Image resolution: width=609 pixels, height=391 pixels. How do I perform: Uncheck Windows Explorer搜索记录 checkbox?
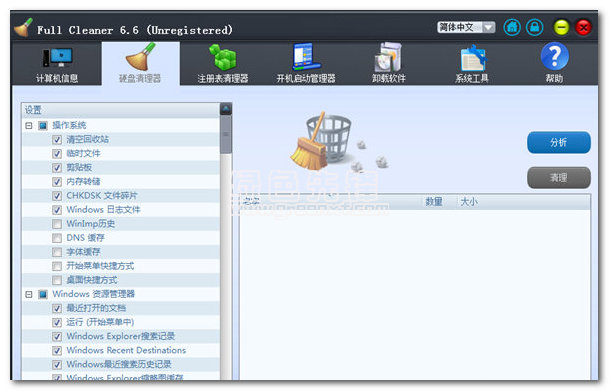pos(57,337)
